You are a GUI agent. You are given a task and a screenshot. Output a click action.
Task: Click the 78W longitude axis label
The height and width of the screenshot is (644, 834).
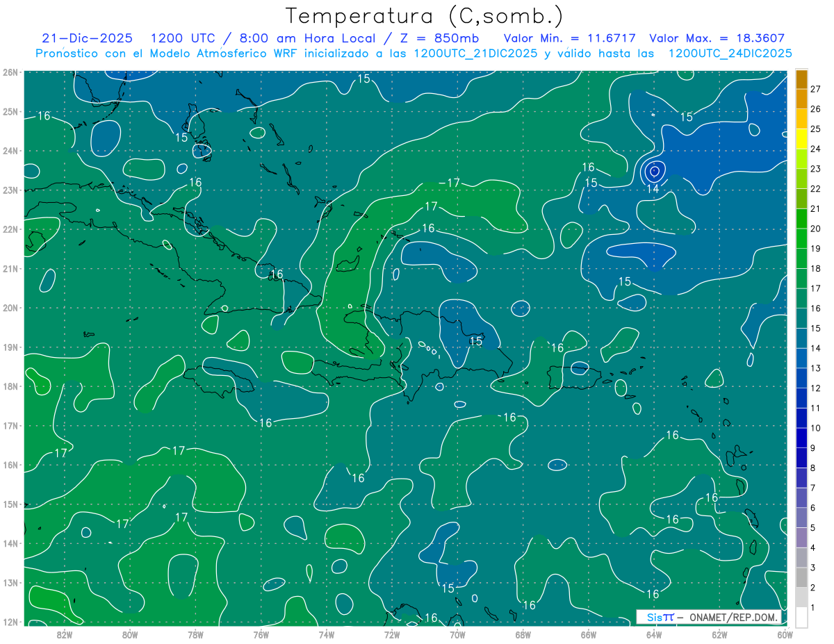(195, 634)
